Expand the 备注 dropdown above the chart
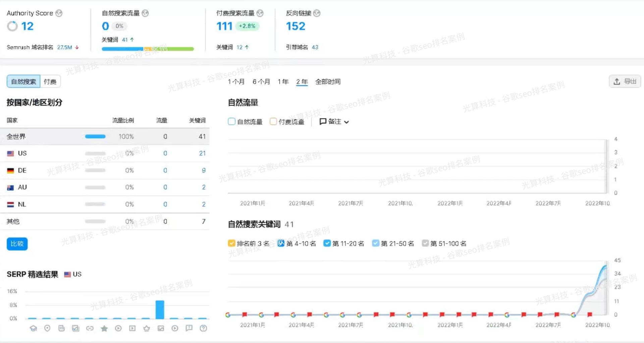 [334, 122]
